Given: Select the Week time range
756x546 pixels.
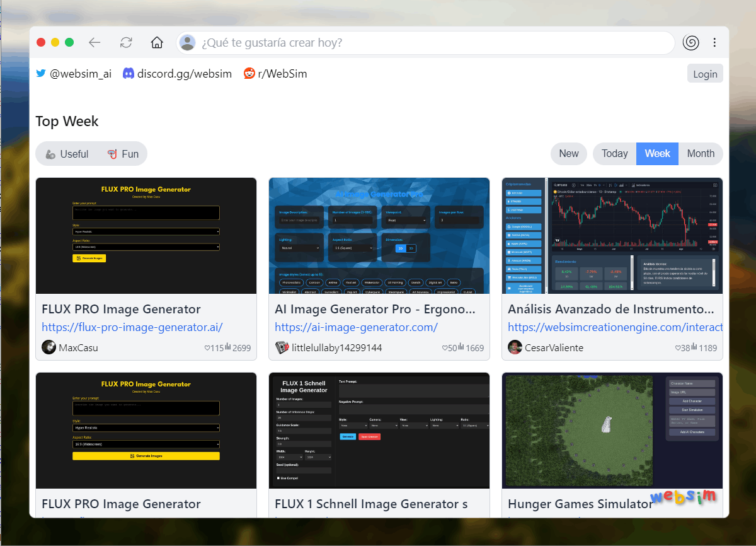Looking at the screenshot, I should (658, 154).
